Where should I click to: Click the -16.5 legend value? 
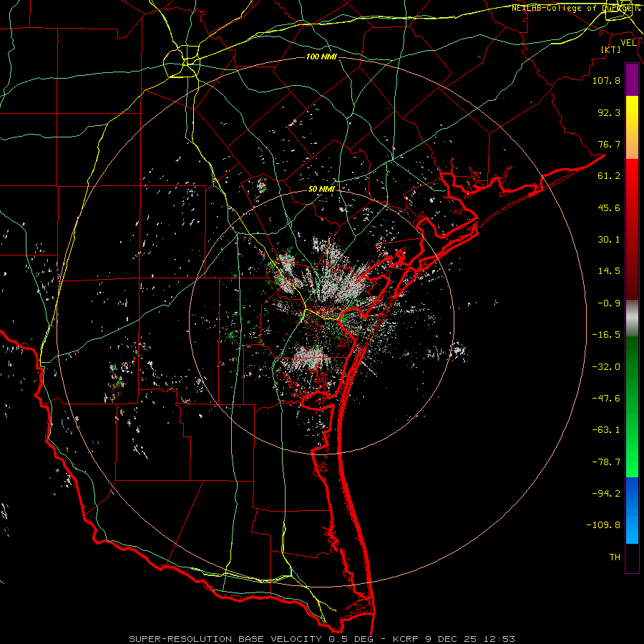click(606, 335)
